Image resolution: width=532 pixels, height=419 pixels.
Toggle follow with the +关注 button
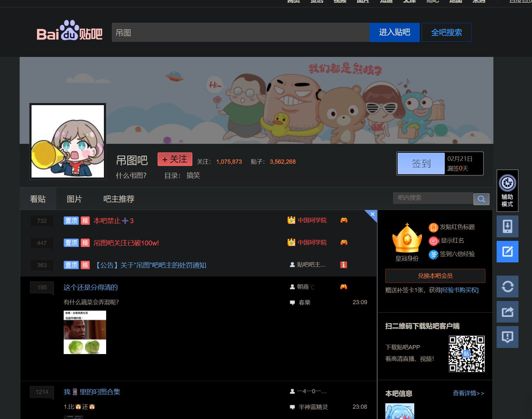pos(175,159)
